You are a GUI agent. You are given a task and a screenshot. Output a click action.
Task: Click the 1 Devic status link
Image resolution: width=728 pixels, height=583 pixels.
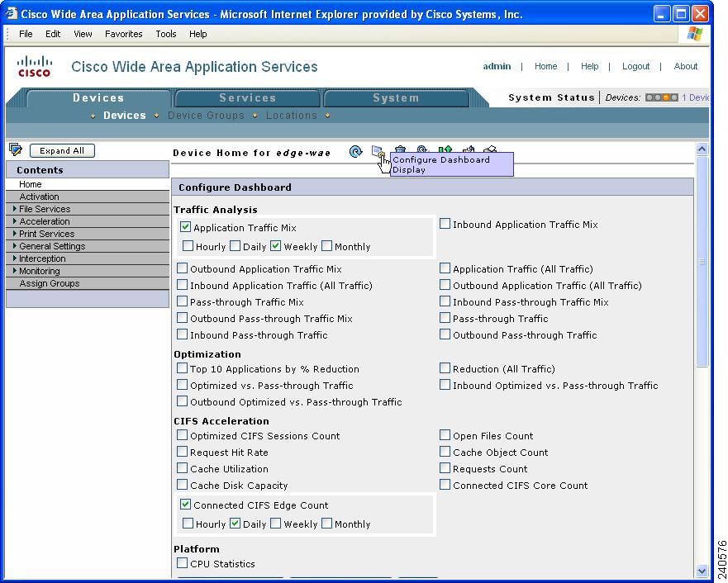696,97
